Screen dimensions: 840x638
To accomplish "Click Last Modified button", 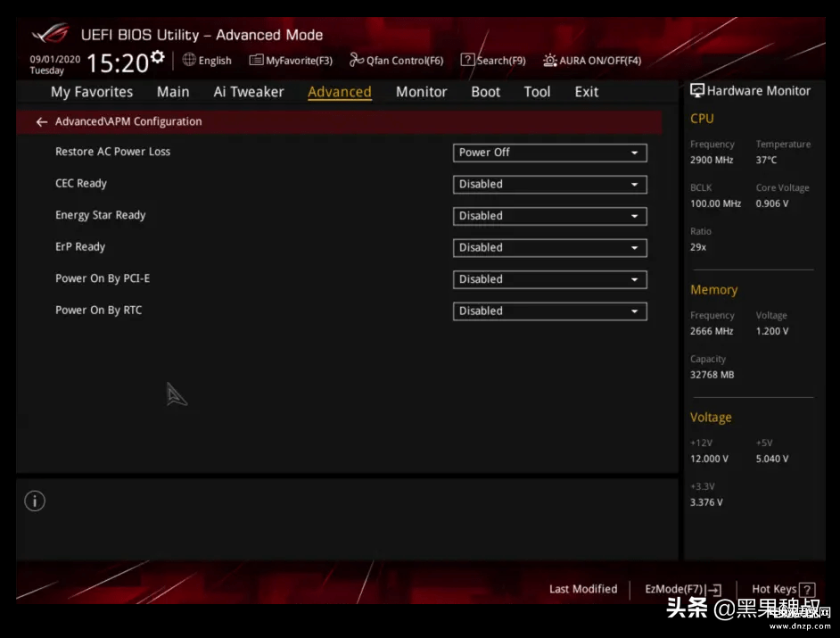I will tap(583, 589).
